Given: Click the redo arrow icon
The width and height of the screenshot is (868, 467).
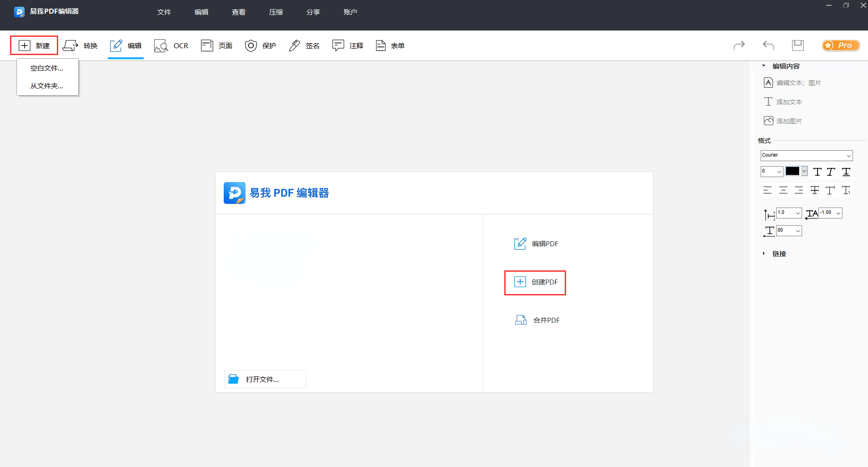Looking at the screenshot, I should pos(739,45).
